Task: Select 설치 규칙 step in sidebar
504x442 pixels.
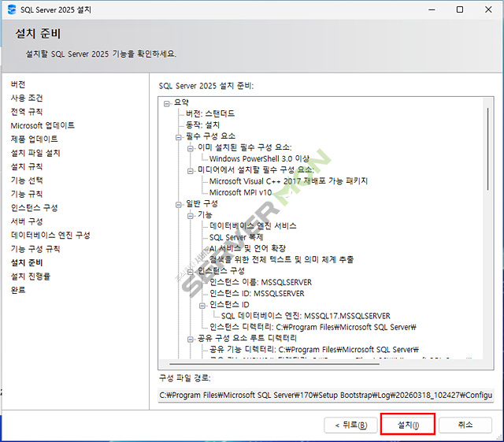Action: point(27,166)
